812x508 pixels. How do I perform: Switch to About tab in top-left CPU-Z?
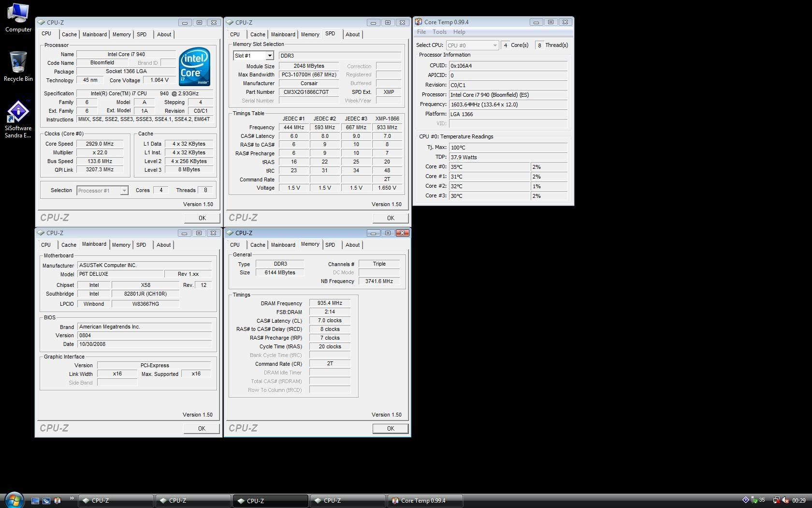pyautogui.click(x=164, y=34)
